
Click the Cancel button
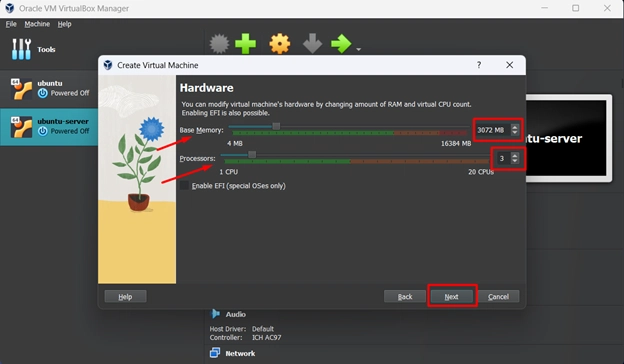tap(498, 296)
